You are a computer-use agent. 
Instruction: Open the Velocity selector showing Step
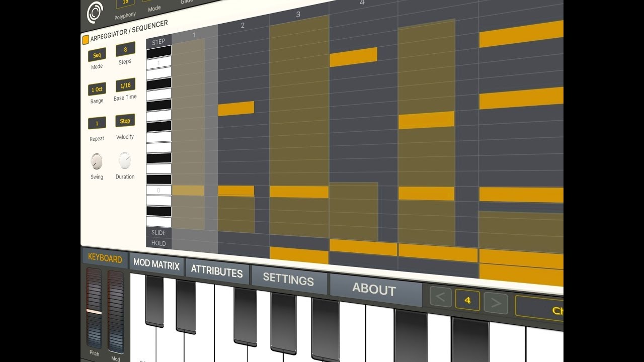tap(125, 121)
